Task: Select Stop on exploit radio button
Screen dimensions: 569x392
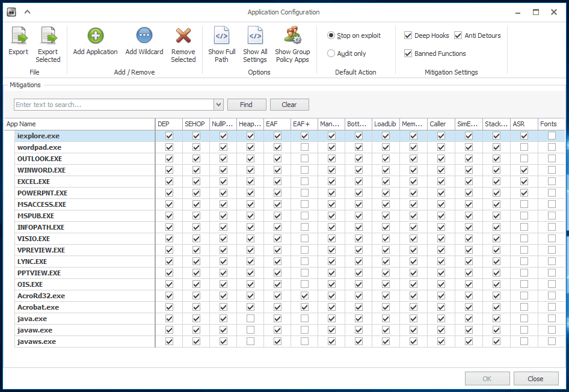Action: coord(331,35)
